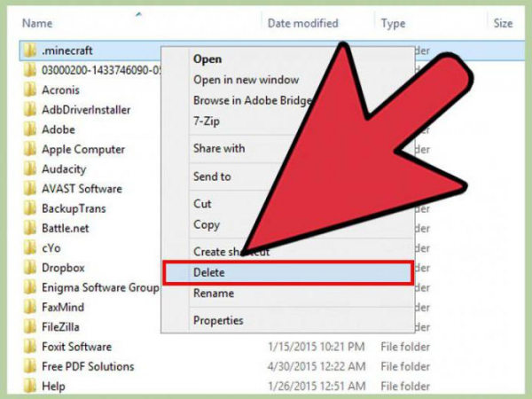Select the FileZilla folder icon
This screenshot has width=532, height=399.
(x=30, y=326)
